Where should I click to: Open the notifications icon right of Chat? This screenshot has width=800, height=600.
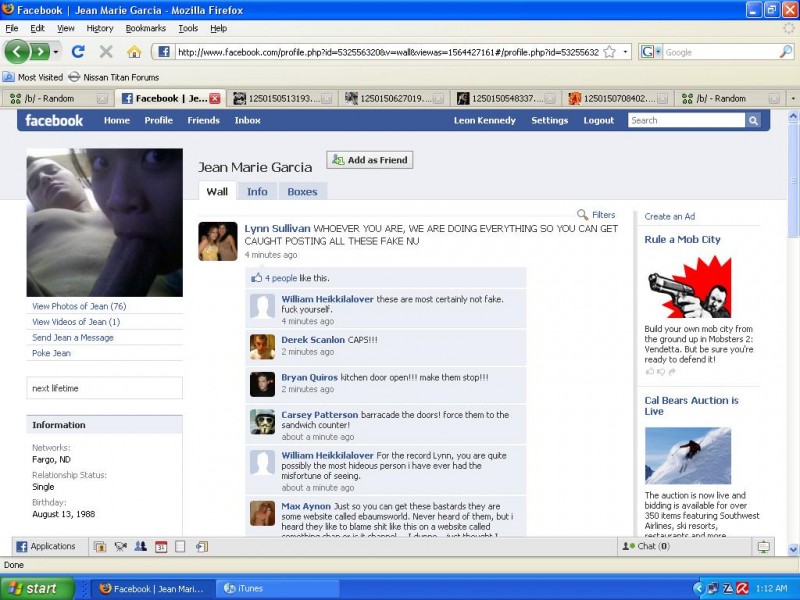pyautogui.click(x=763, y=546)
